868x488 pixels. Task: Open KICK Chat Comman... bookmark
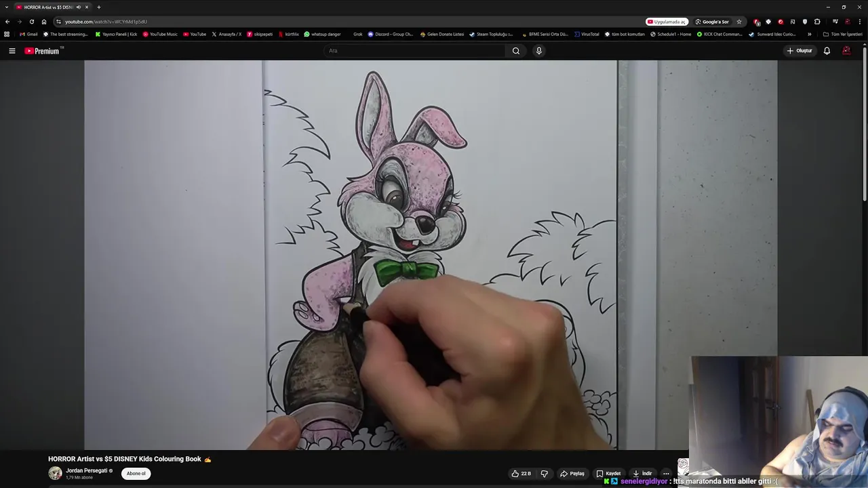(x=719, y=34)
